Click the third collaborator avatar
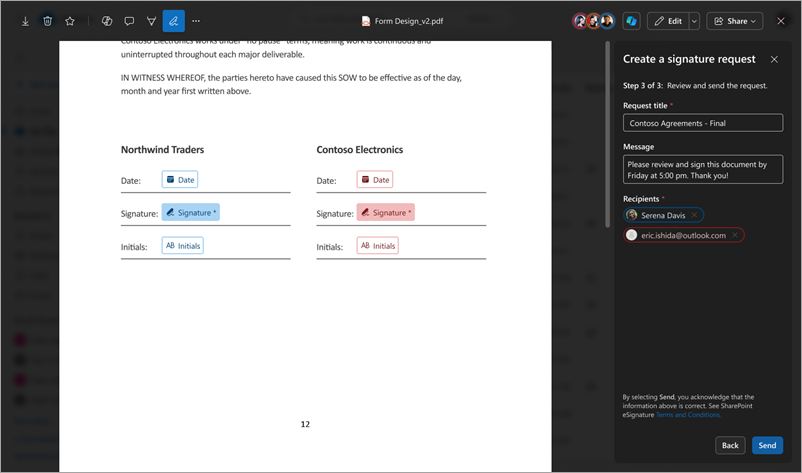The width and height of the screenshot is (802, 473). pyautogui.click(x=607, y=21)
